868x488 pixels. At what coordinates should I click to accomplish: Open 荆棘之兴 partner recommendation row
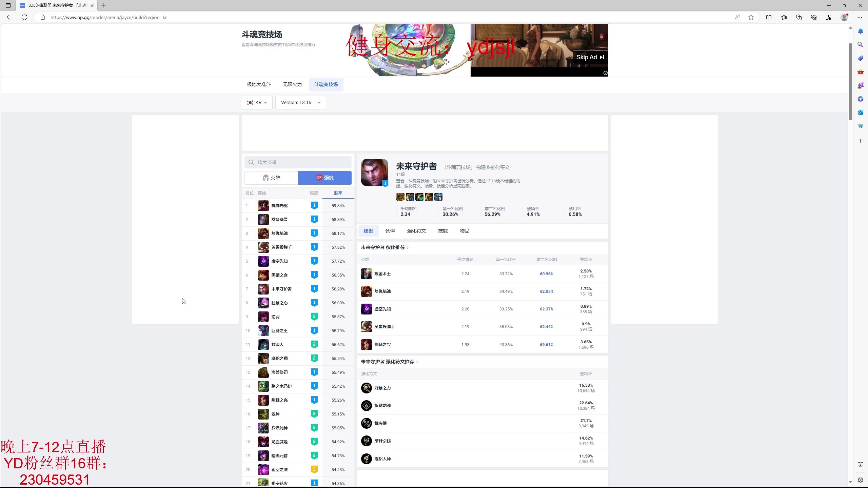[482, 345]
